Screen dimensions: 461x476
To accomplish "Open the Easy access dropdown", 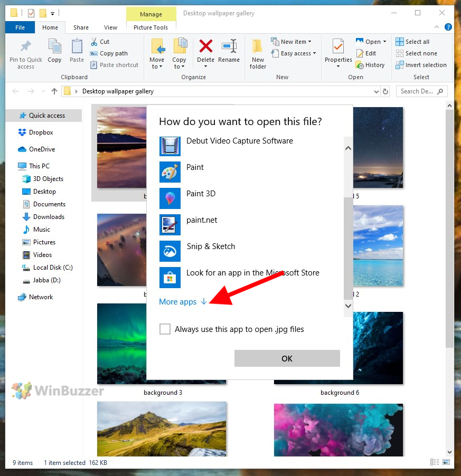I will (x=314, y=53).
